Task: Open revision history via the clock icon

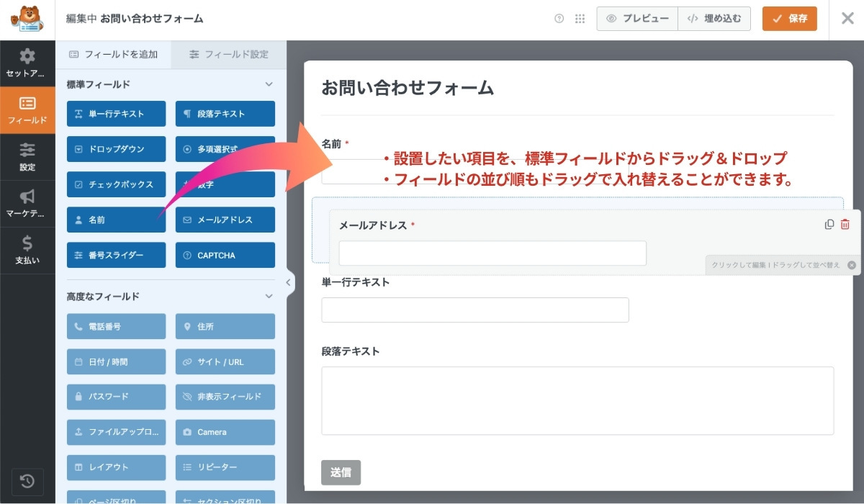Action: (27, 482)
